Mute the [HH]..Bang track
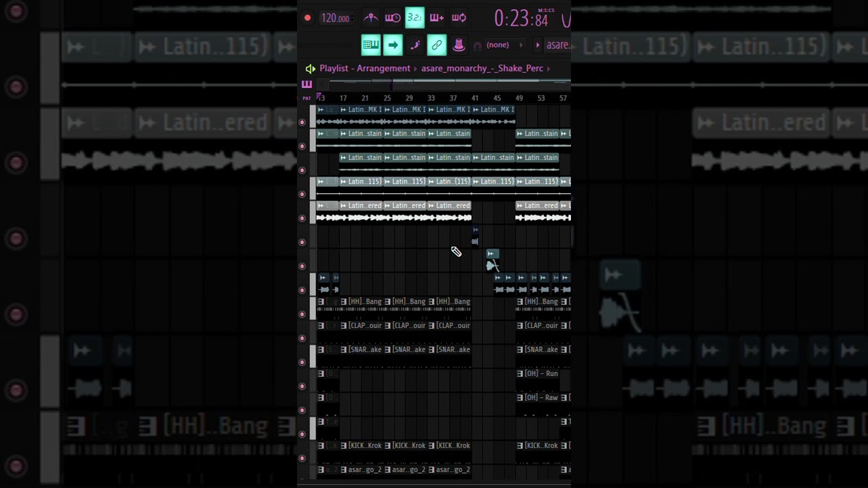Screen dimensions: 868x488 302,314
